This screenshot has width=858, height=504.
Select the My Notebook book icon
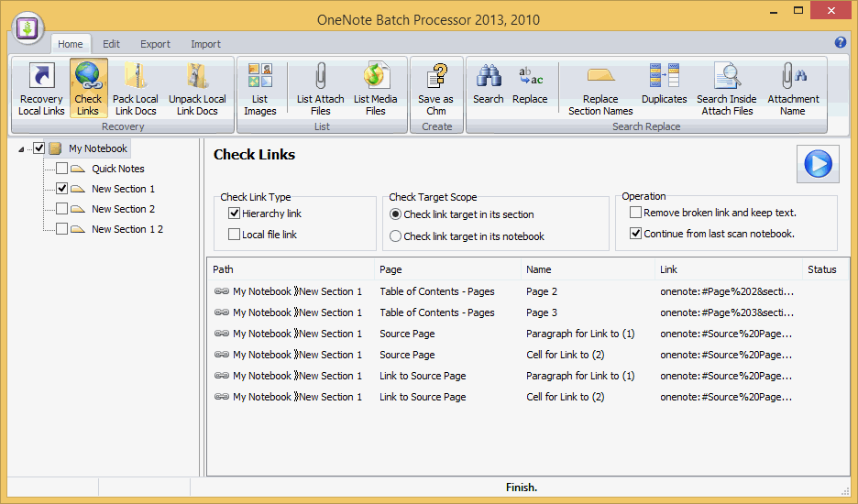click(x=55, y=148)
